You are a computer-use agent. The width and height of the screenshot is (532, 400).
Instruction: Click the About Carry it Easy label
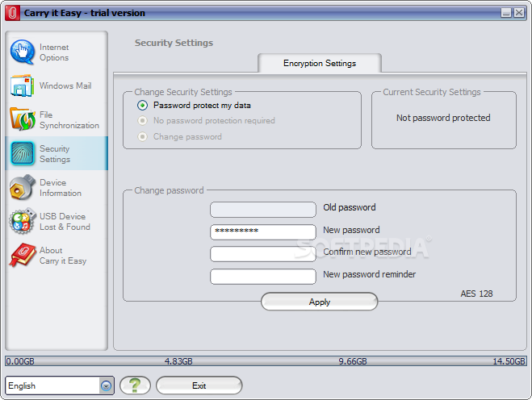click(x=63, y=256)
